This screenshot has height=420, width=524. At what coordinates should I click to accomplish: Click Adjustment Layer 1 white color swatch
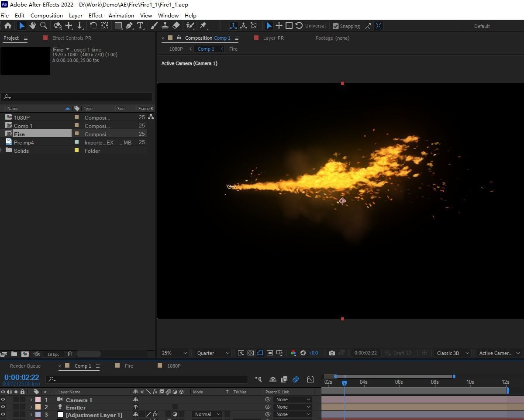point(60,414)
